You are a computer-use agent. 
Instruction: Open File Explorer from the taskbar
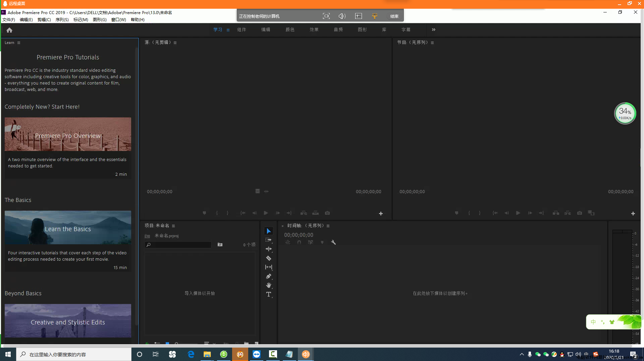pos(207,354)
